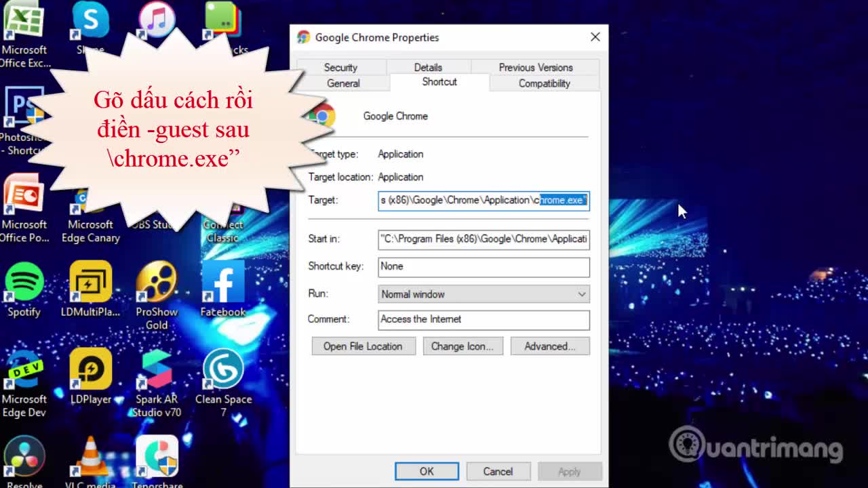
Task: Focus the Shortcut key field
Action: tap(484, 266)
